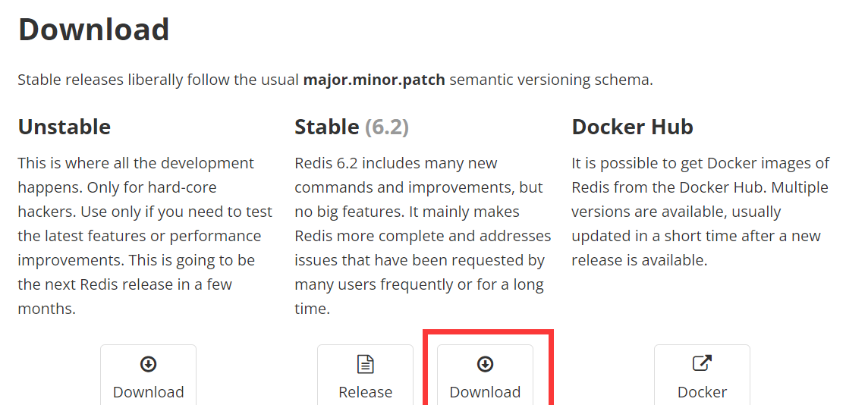Download the Unstable Redis build
The height and width of the screenshot is (405, 868).
pos(149,375)
